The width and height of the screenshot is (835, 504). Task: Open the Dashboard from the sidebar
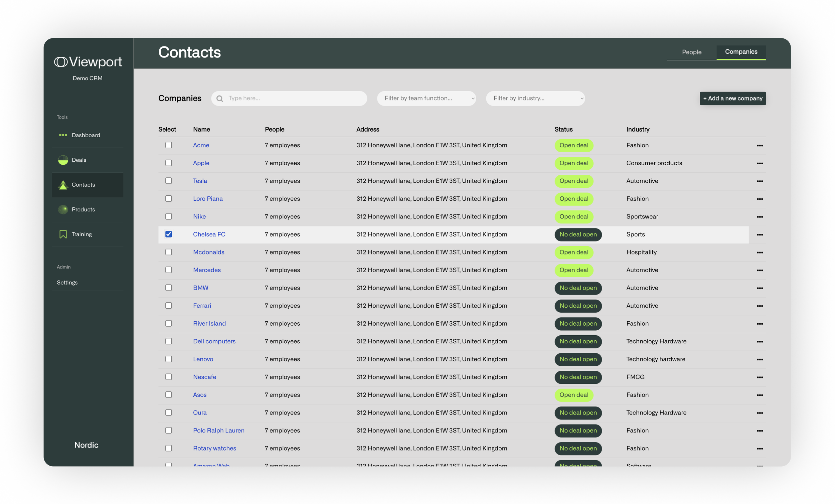(x=63, y=135)
